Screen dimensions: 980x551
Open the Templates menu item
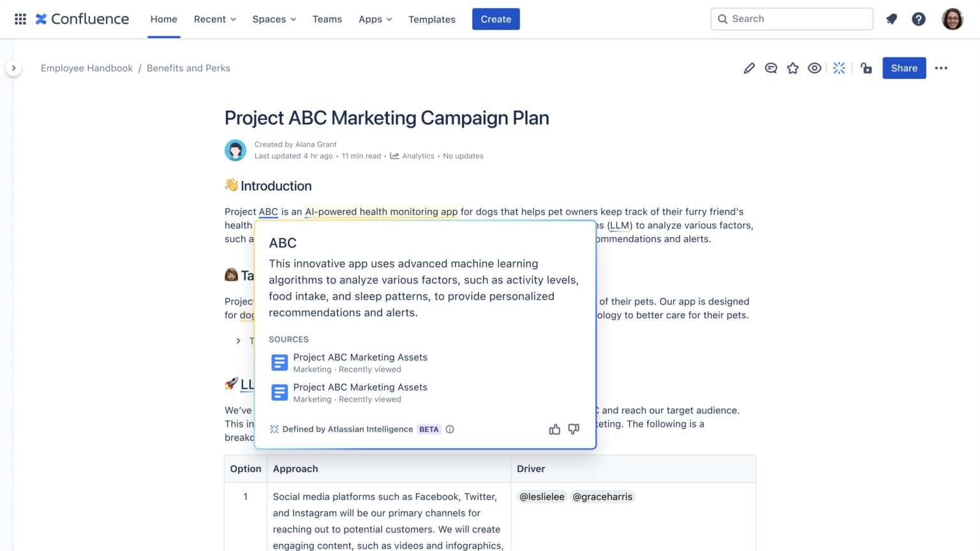tap(432, 19)
